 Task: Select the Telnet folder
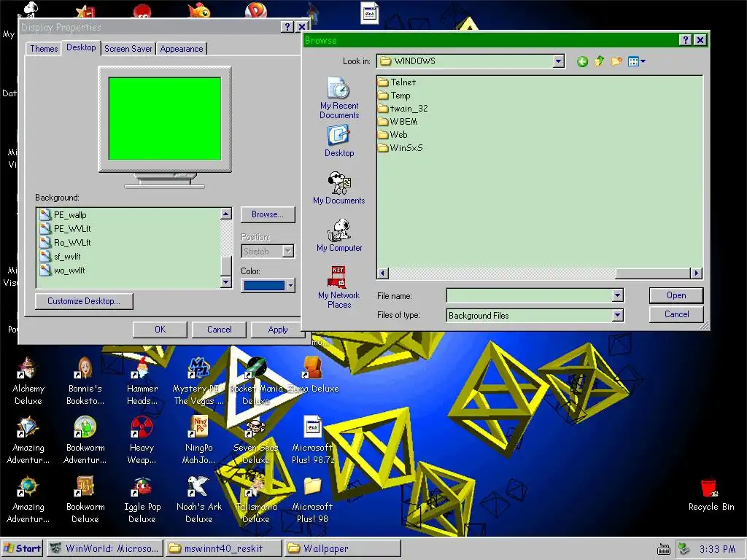pos(398,82)
